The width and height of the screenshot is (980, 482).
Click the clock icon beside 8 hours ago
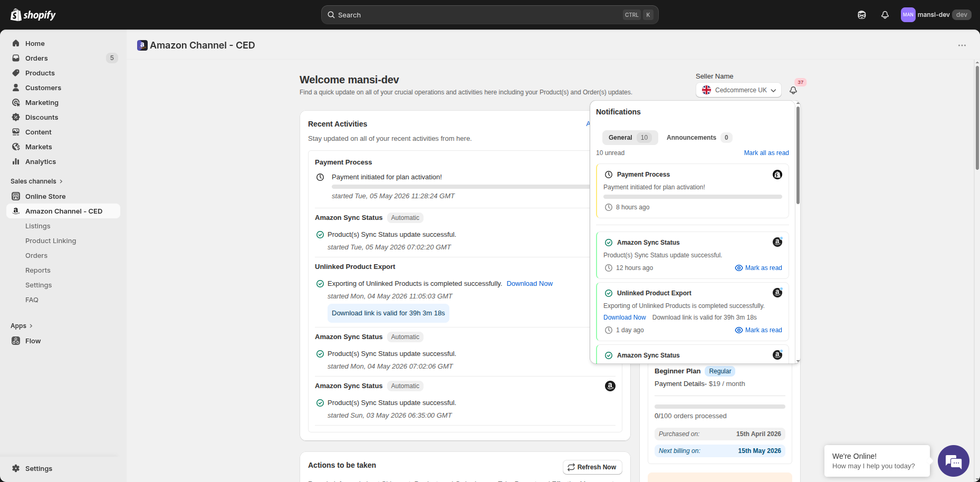[609, 207]
